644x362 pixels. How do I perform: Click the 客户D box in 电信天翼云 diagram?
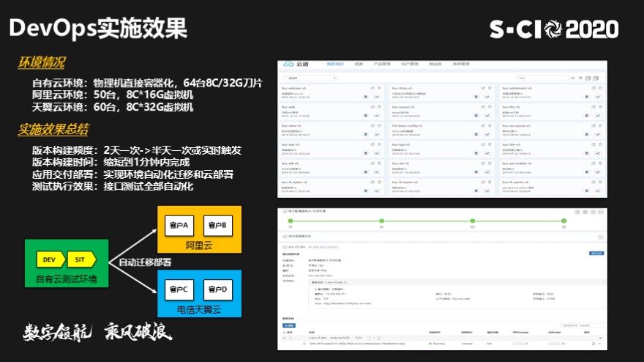(x=217, y=289)
